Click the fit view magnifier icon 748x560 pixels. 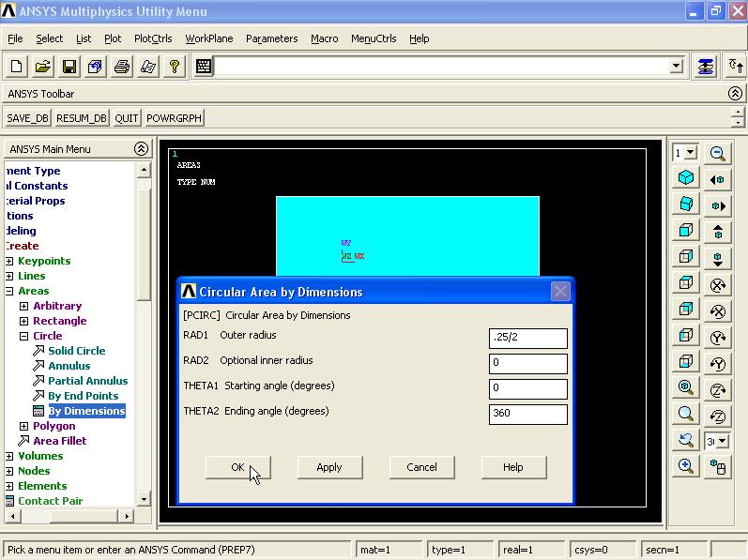pyautogui.click(x=685, y=387)
